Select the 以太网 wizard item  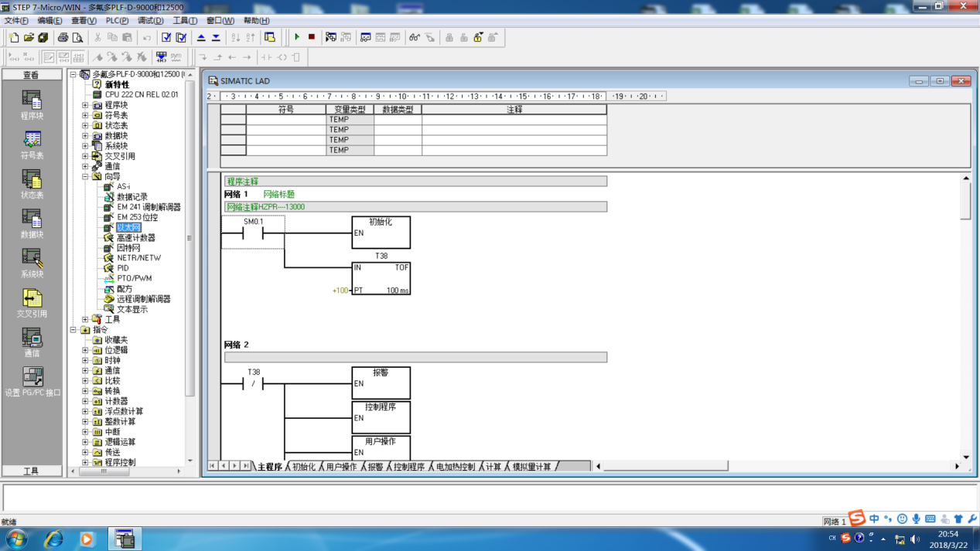(128, 227)
